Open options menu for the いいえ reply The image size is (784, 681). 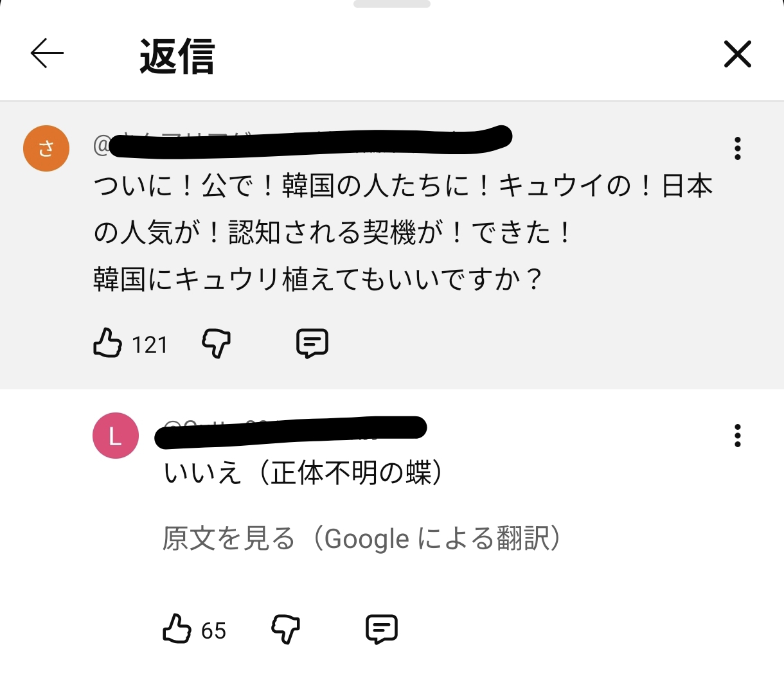point(737,436)
